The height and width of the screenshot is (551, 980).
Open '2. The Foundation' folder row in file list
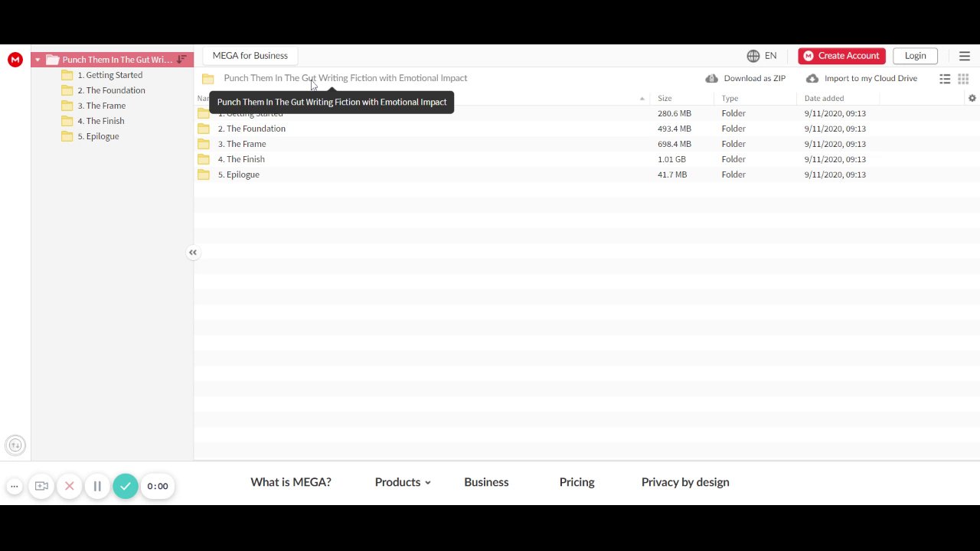pyautogui.click(x=586, y=129)
